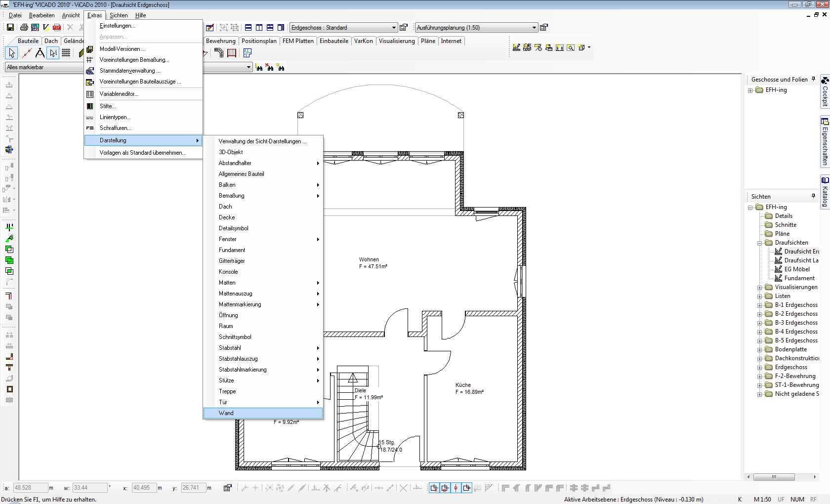The width and height of the screenshot is (830, 504).
Task: Select EG Möbel view in tree
Action: (x=797, y=269)
